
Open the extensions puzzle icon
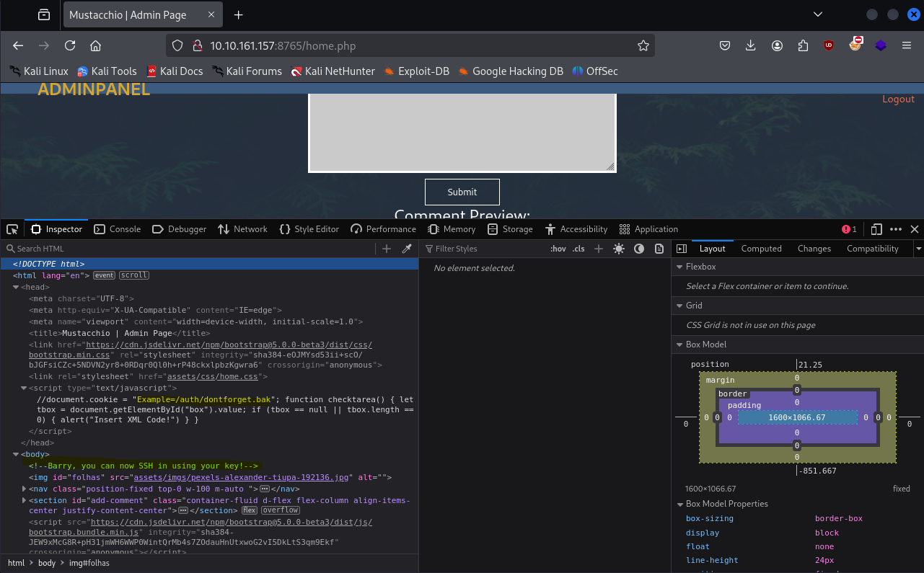(803, 45)
